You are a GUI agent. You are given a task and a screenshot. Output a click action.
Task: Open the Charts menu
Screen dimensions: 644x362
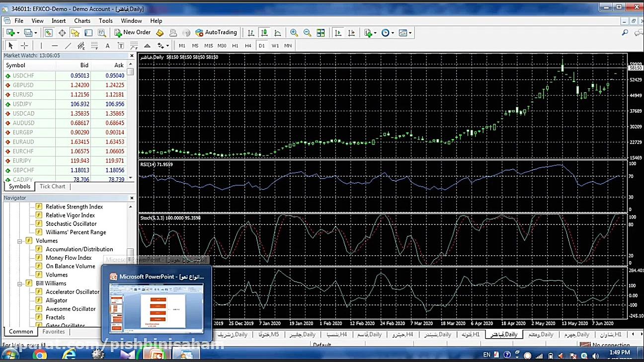[82, 21]
